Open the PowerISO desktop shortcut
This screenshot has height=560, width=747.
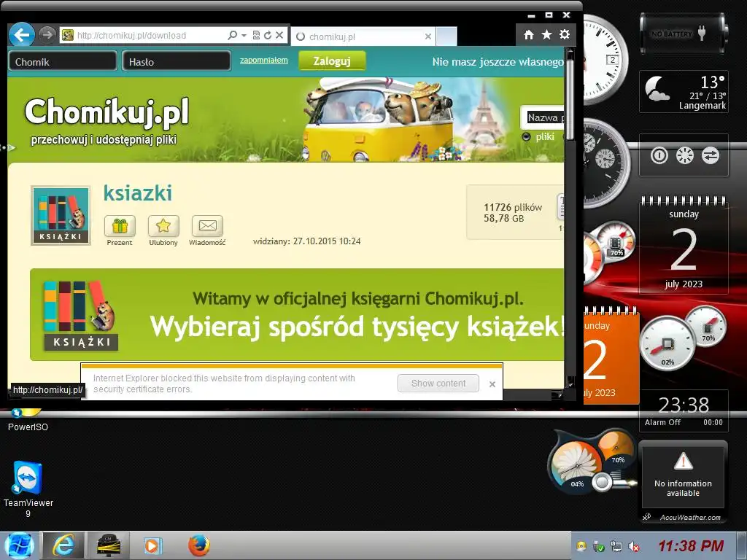28,420
